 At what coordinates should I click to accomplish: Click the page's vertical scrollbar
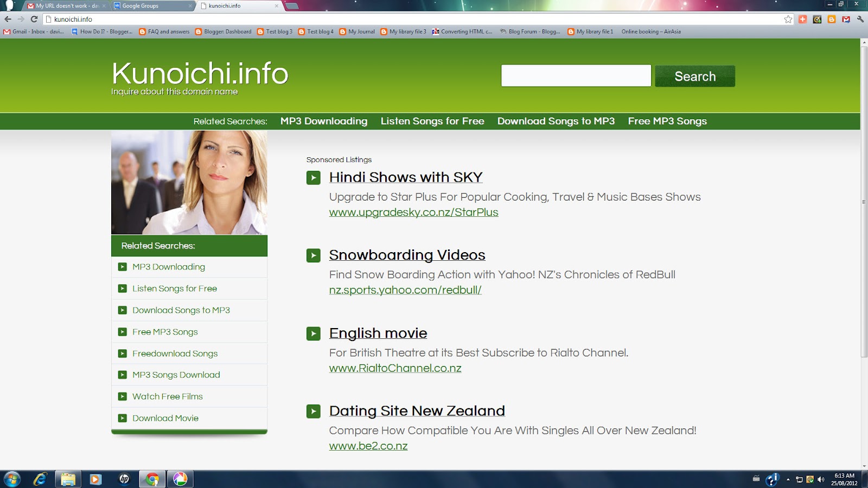click(x=864, y=202)
